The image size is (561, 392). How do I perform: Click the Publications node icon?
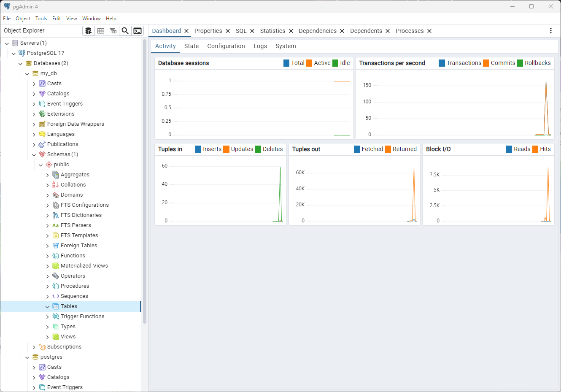tap(42, 144)
